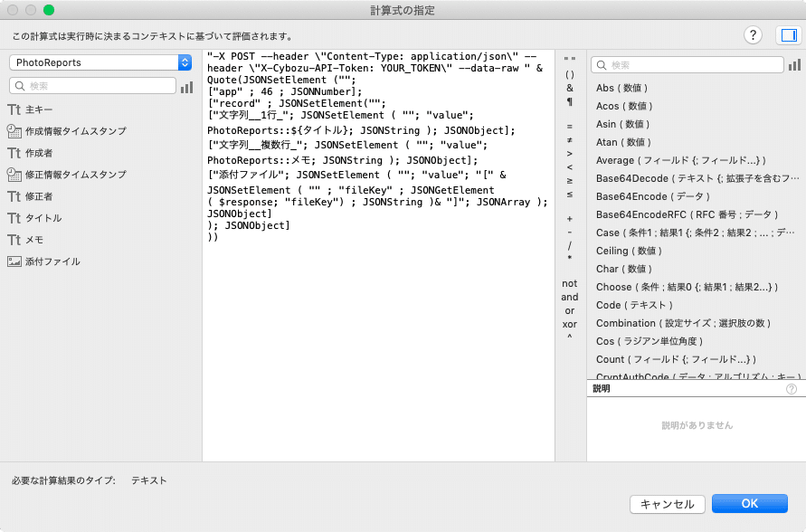Screen dimensions: 806x532
Task: Select the Atan ( 数値 ) function
Action: click(623, 142)
